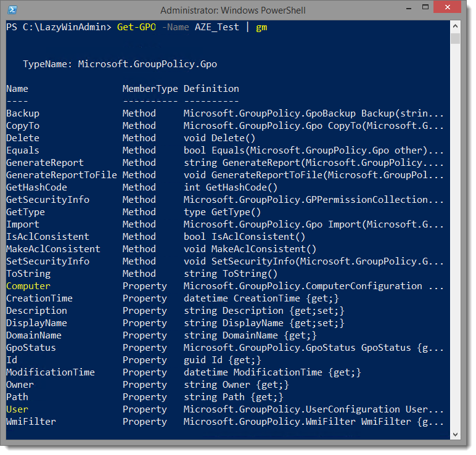Click the vertical scrollbar thumb
476x455 pixels.
click(x=455, y=39)
